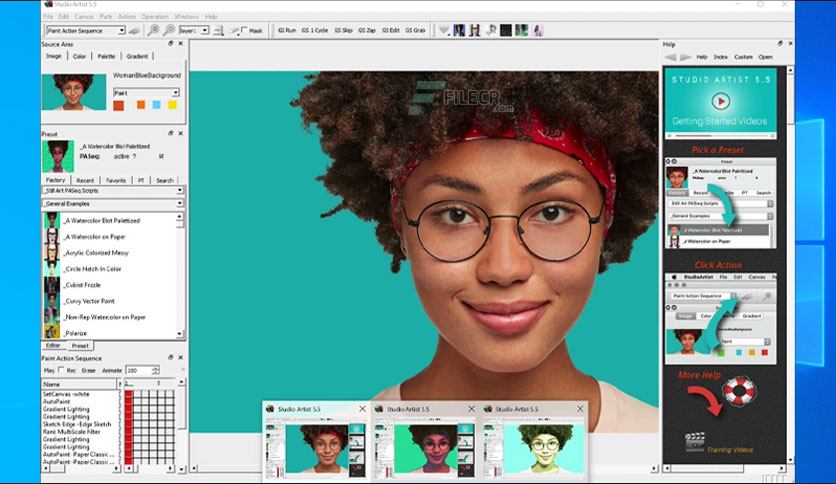Switch to the Favorite preset tab

[116, 180]
